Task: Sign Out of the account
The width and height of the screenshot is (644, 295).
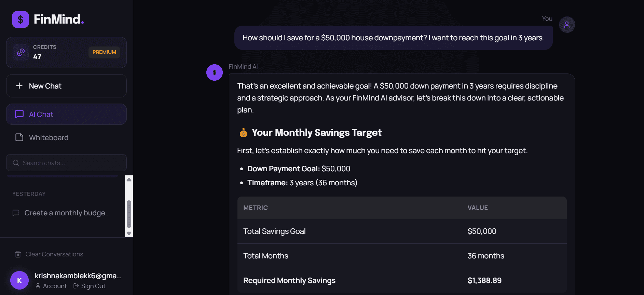Action: click(90, 286)
